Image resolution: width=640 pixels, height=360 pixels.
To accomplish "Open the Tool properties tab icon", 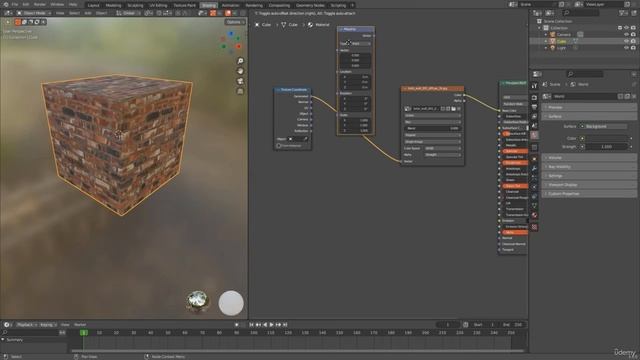I will [534, 86].
